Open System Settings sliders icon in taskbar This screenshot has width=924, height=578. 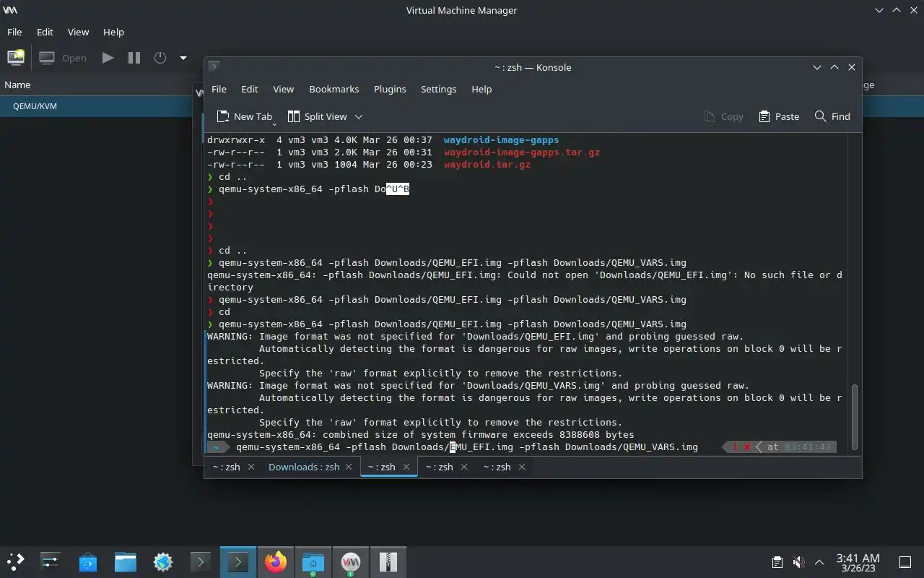click(x=50, y=561)
